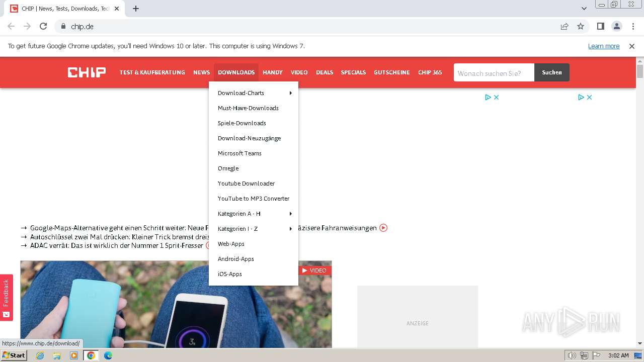
Task: Click the network tray icon
Action: click(x=584, y=355)
